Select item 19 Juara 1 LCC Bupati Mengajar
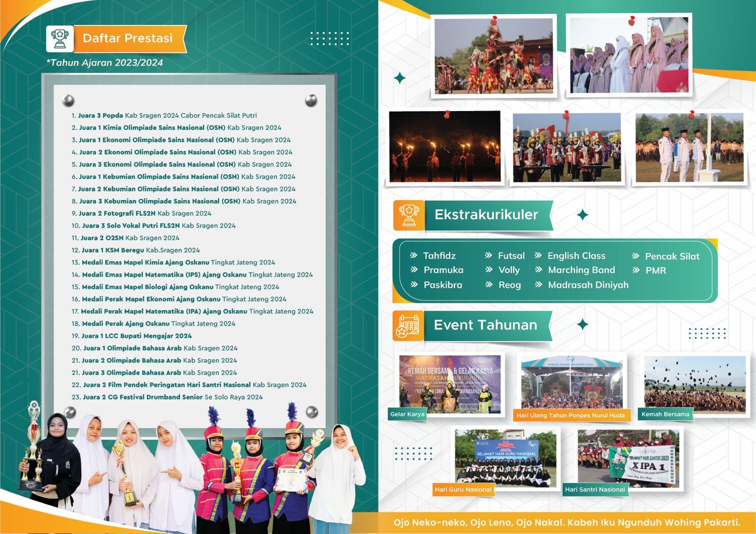Viewport: 756px width, 534px height. pos(132,336)
